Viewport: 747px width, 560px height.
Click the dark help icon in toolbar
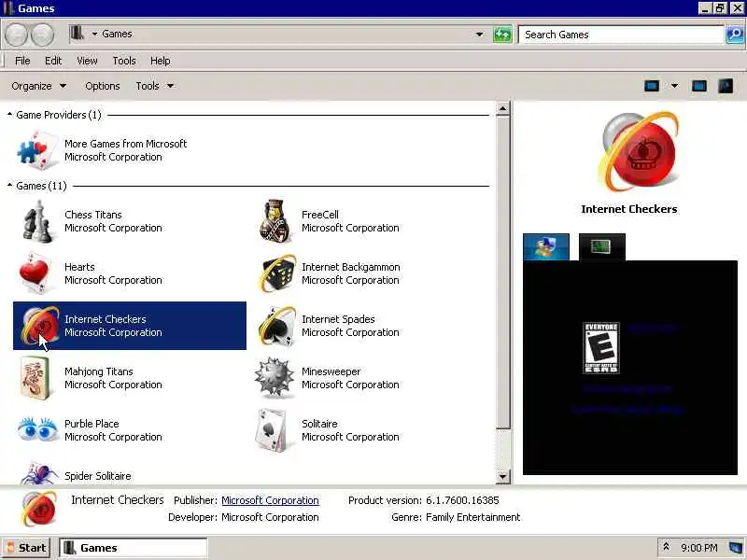point(726,86)
